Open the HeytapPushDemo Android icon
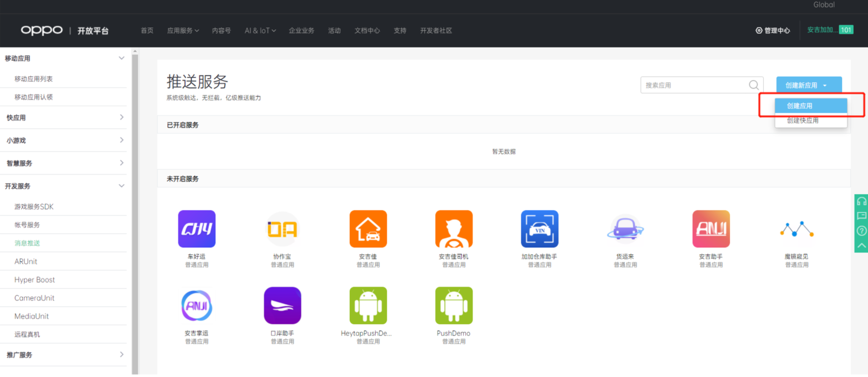Viewport: 868px width, 377px height. click(368, 306)
